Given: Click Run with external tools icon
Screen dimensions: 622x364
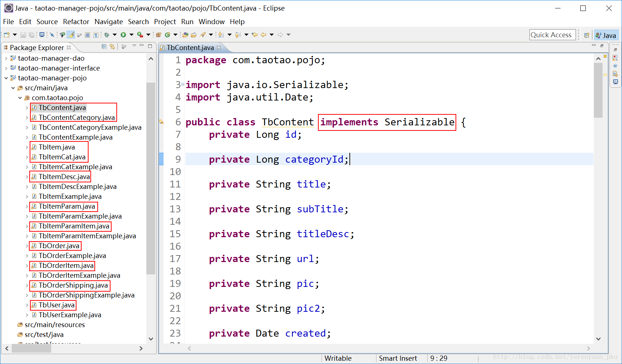Looking at the screenshot, I should (x=140, y=35).
